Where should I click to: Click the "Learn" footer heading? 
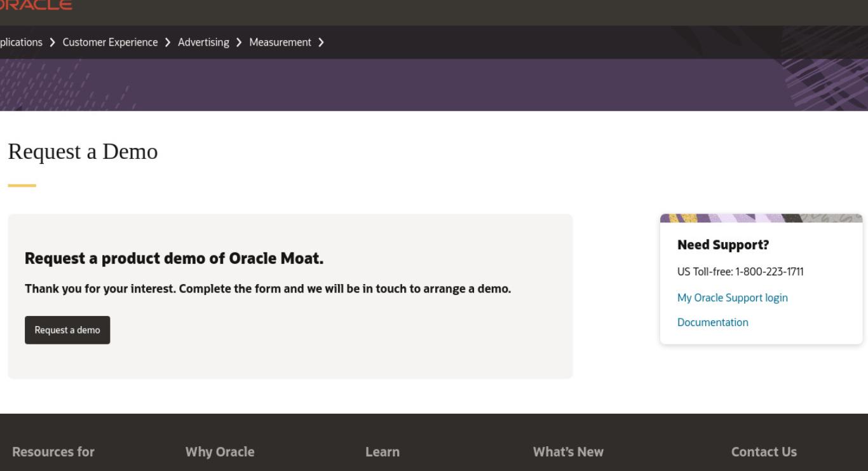click(383, 452)
